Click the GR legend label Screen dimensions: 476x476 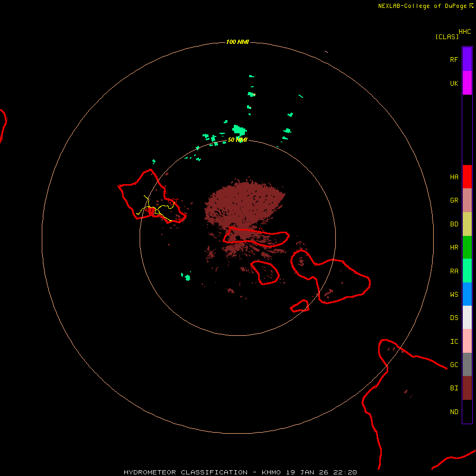[x=454, y=200]
